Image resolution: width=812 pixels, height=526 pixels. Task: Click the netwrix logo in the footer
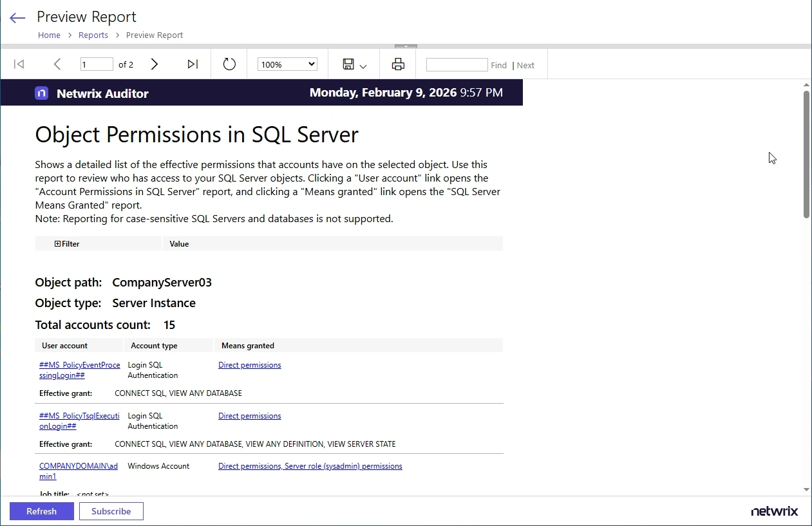click(775, 511)
